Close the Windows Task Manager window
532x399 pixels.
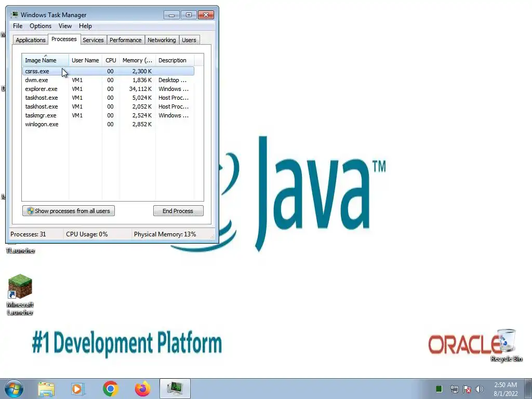(206, 15)
